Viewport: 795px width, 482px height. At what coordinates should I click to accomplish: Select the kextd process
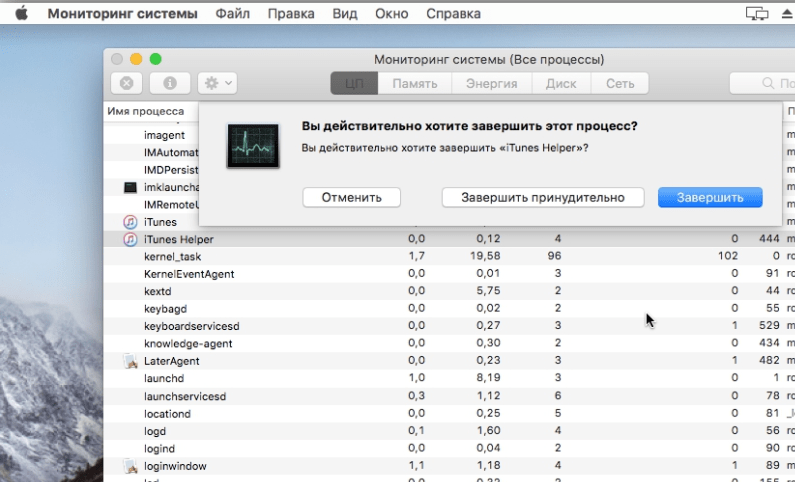[158, 291]
